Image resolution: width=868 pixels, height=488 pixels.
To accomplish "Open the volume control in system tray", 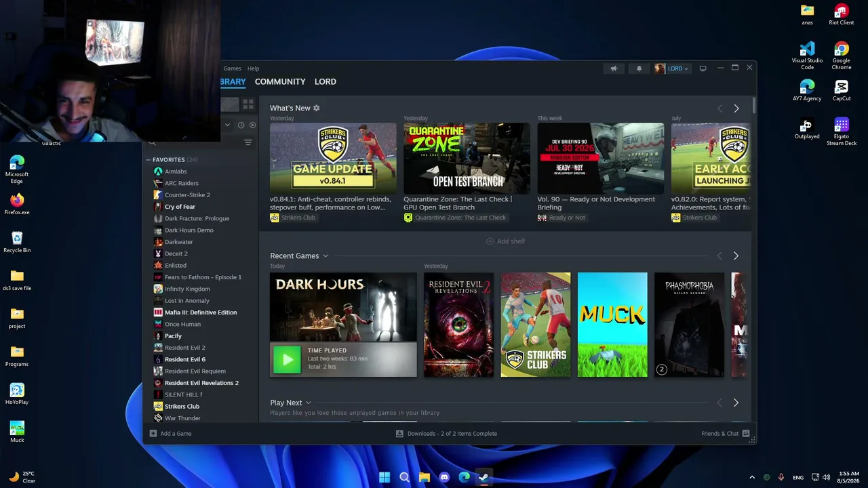I will [827, 478].
